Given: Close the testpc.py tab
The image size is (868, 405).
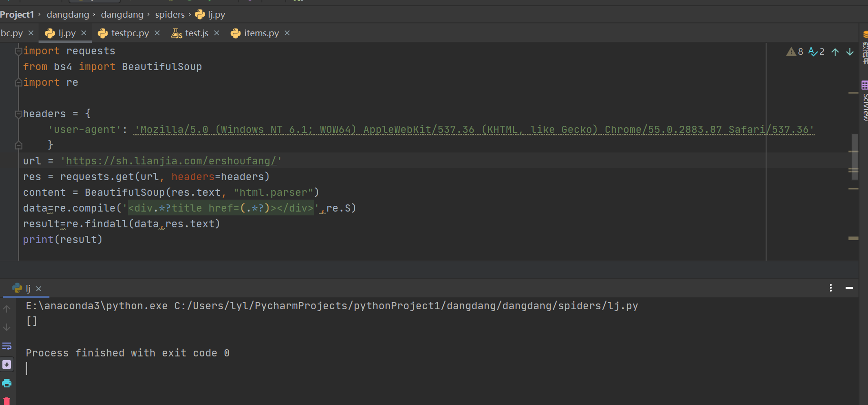Looking at the screenshot, I should tap(157, 33).
